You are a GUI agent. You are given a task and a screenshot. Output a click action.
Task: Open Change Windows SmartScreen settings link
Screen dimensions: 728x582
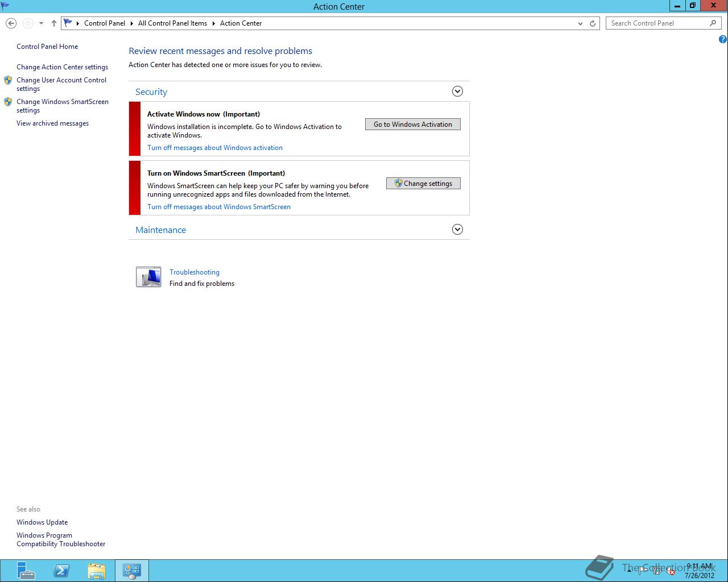(x=63, y=106)
